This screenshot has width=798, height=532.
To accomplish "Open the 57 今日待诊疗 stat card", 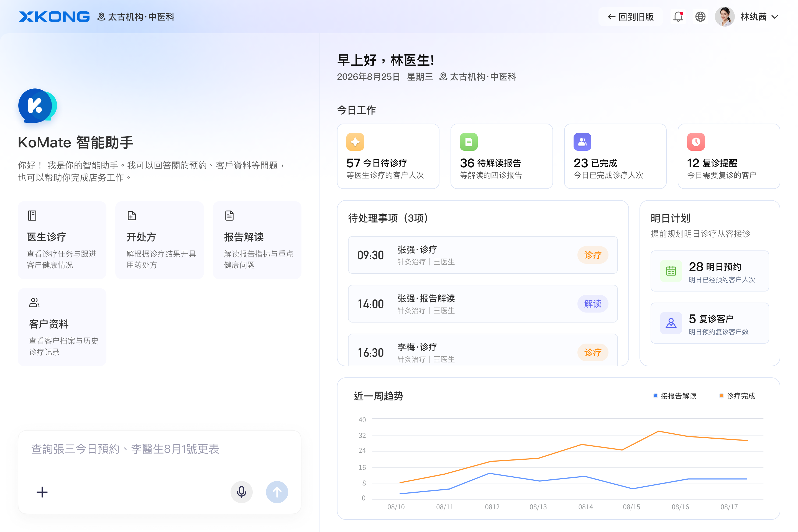I will (388, 156).
